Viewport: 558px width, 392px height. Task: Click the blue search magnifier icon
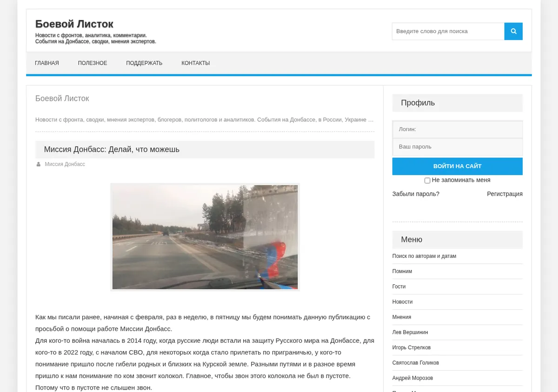pos(513,31)
